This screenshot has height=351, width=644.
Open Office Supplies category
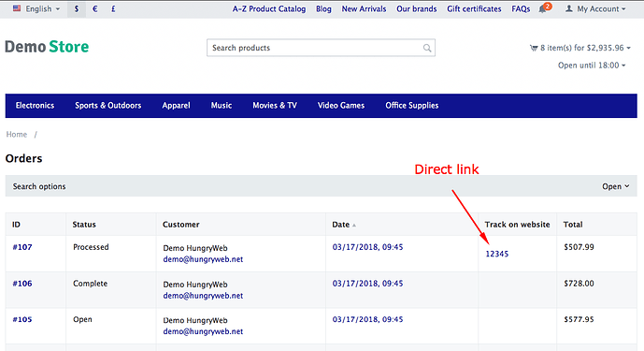click(412, 106)
